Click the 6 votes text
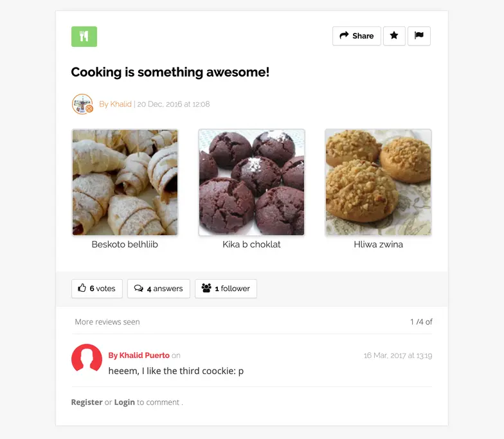 click(x=103, y=289)
